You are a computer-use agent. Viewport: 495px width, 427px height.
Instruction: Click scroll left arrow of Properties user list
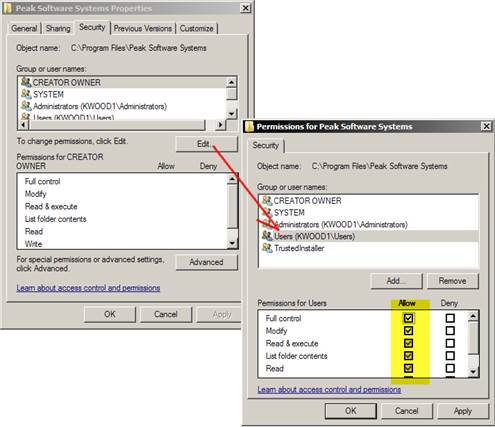23,125
